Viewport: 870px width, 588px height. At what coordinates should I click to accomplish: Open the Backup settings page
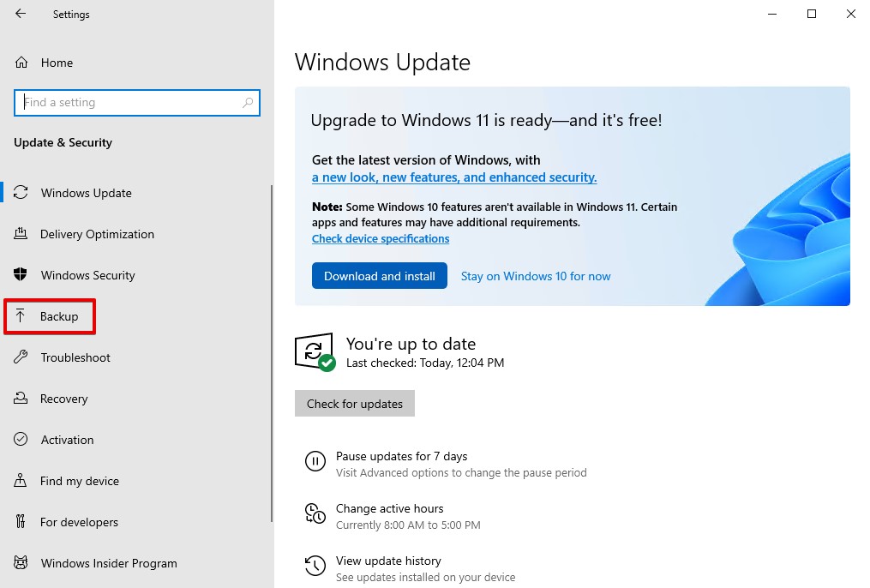pyautogui.click(x=58, y=316)
